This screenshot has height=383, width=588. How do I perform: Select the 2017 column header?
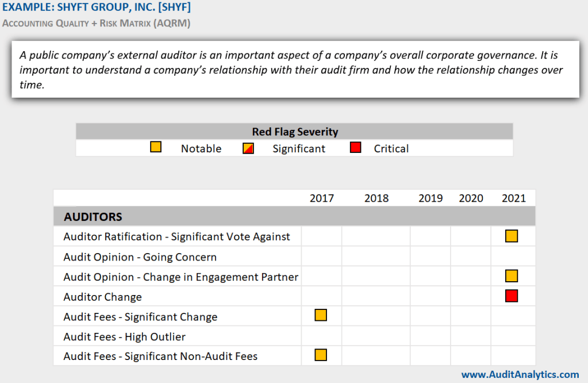(x=321, y=198)
